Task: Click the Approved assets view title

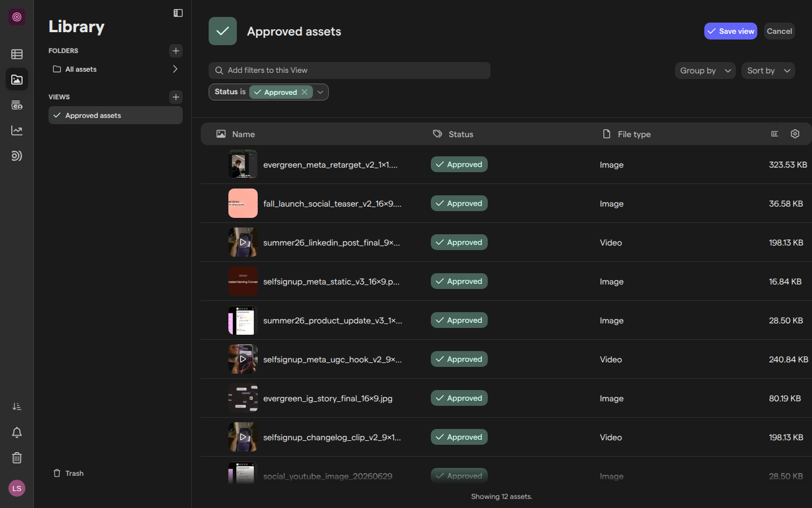Action: [294, 32]
